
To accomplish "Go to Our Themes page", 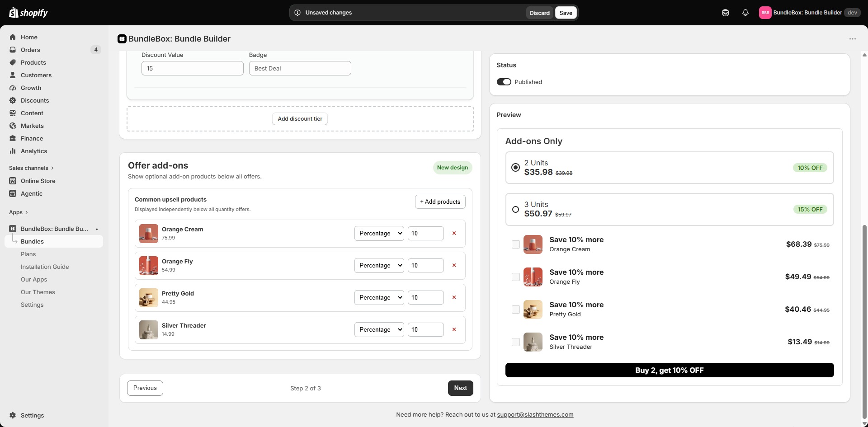I will click(x=38, y=292).
